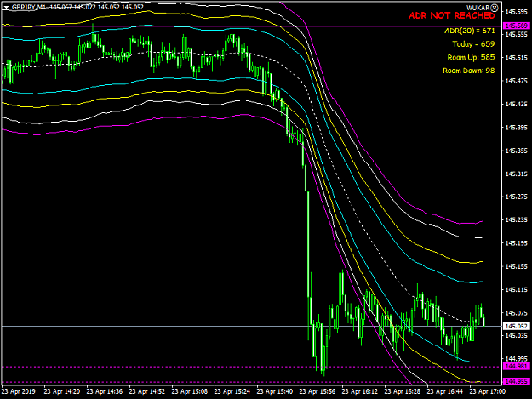Click the '23 Apr 15:08' time axis label

coord(190,391)
